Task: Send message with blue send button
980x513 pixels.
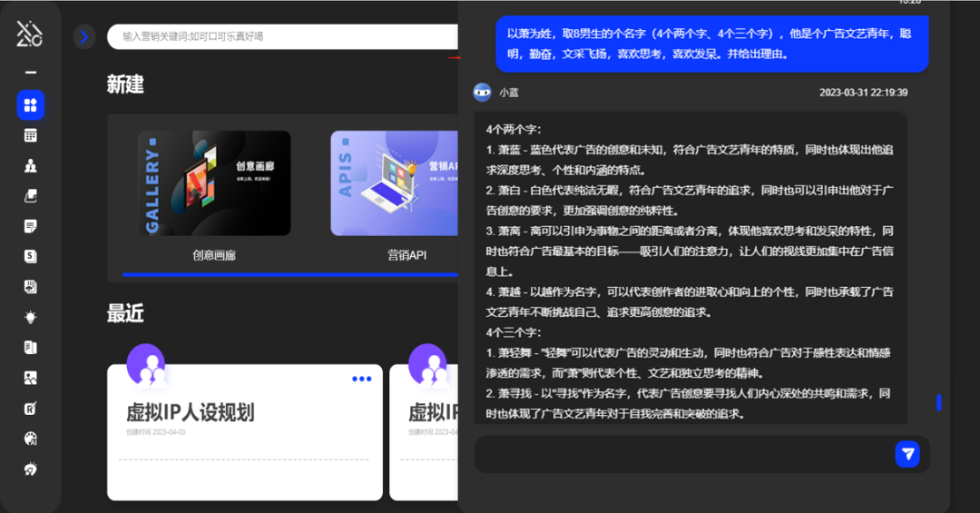Action: coord(907,454)
